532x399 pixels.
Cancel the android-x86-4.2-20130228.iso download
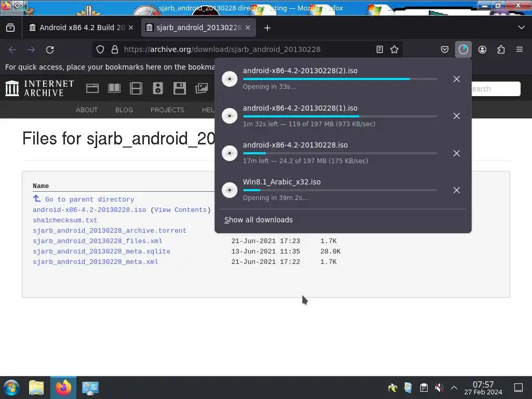[x=457, y=153]
